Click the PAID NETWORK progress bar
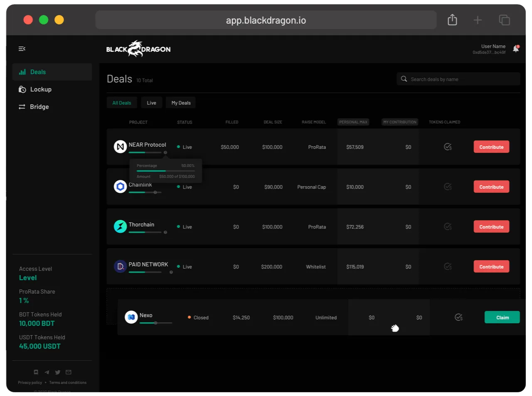The image size is (532, 396). pos(145,272)
